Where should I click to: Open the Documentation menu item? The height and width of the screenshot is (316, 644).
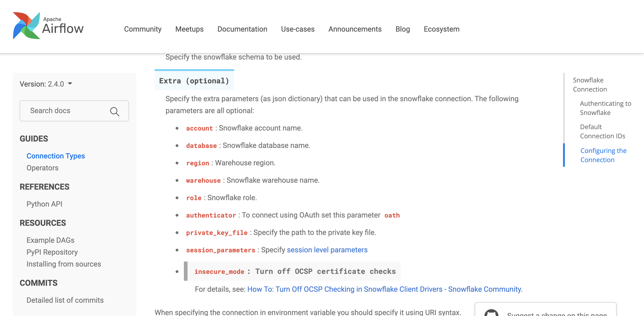(x=242, y=29)
